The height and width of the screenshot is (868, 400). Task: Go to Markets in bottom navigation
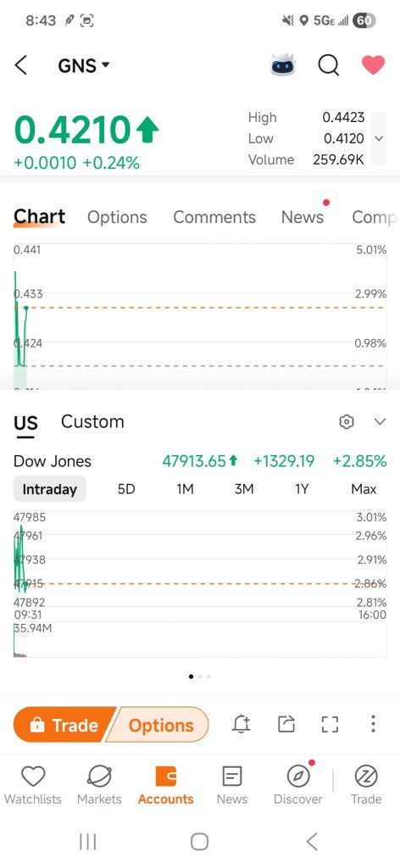click(99, 785)
